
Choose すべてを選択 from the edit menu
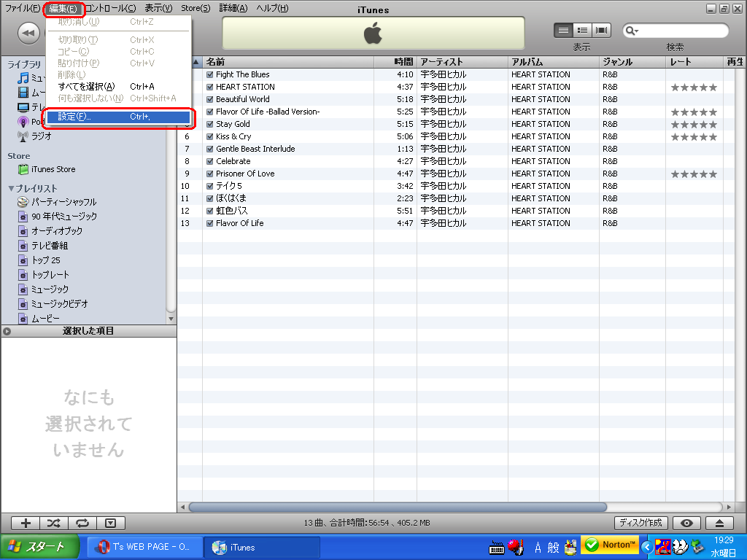tap(118, 87)
